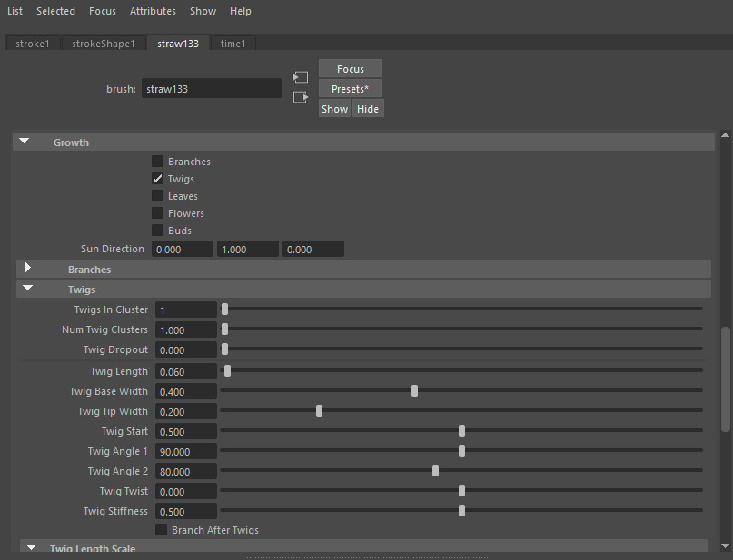Open the List menu
Viewport: 733px width, 560px height.
(x=15, y=11)
